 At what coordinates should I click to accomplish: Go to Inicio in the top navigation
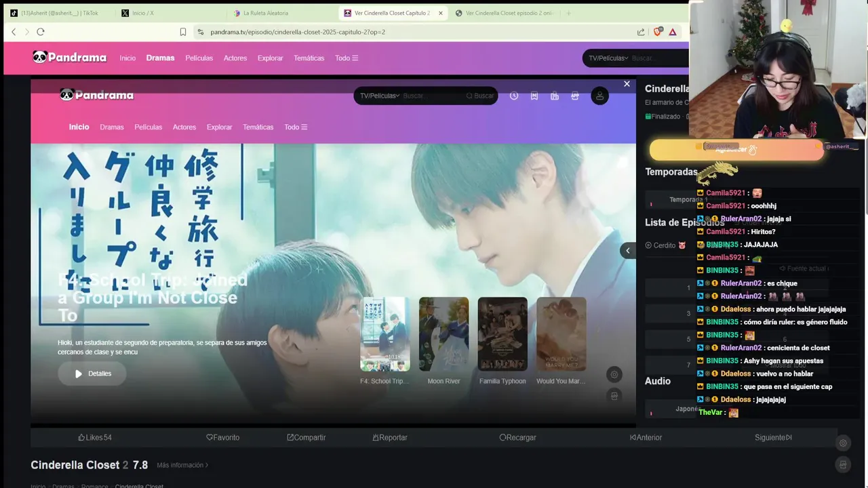pyautogui.click(x=127, y=58)
